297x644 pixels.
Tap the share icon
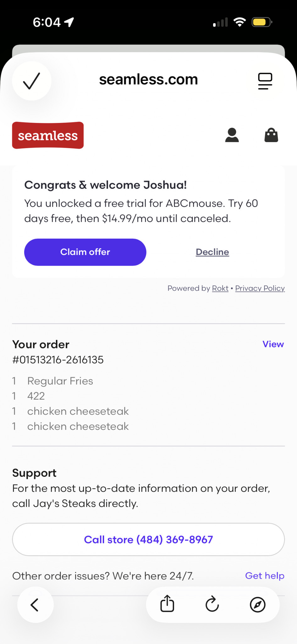[167, 604]
